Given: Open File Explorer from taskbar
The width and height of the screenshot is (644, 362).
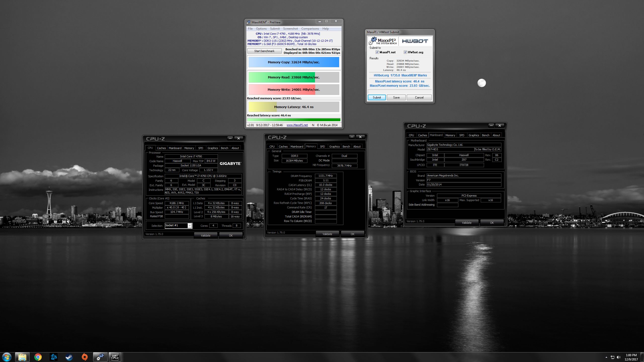Looking at the screenshot, I should 22,357.
